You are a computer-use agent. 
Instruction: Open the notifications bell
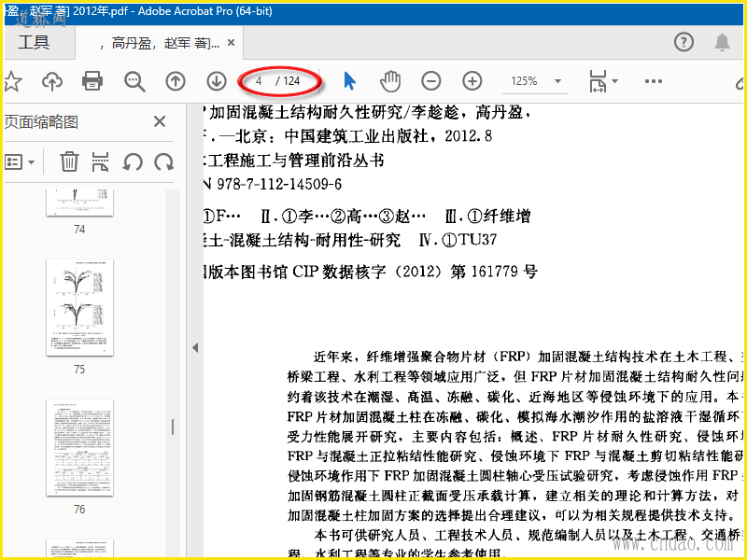click(x=722, y=42)
